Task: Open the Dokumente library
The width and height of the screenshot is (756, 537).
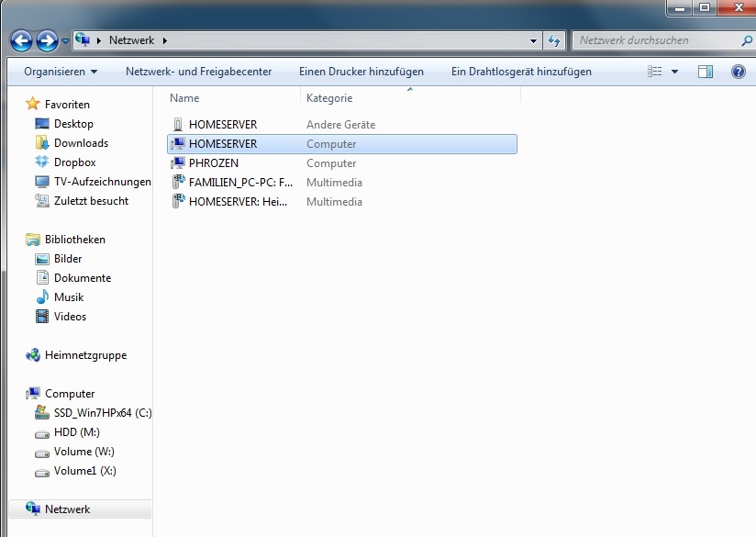Action: tap(83, 278)
